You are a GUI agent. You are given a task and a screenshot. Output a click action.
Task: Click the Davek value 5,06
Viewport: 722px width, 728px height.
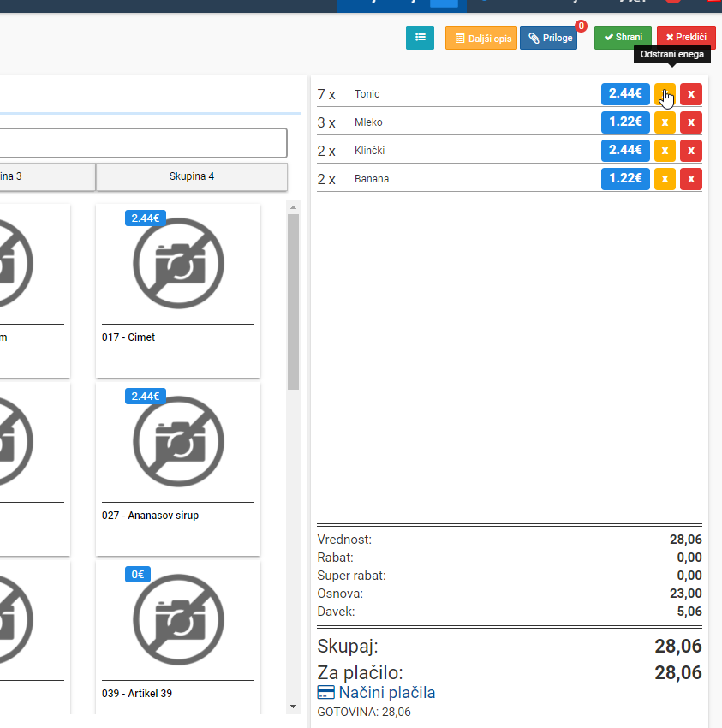pos(689,612)
